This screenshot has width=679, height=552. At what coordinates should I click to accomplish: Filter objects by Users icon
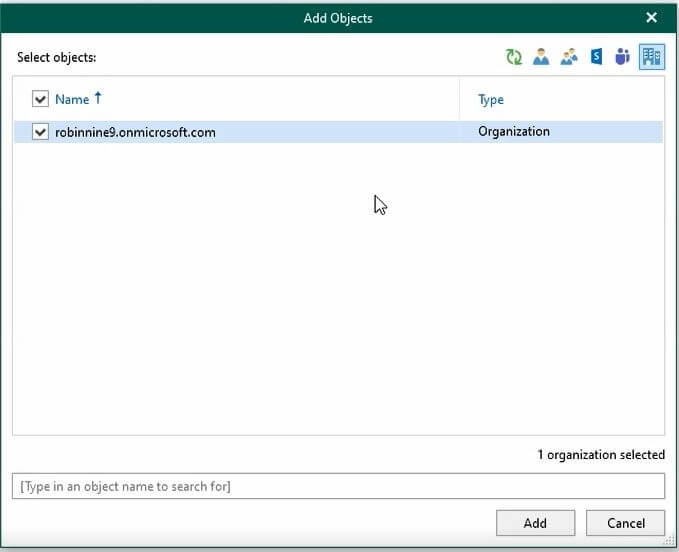pyautogui.click(x=541, y=57)
